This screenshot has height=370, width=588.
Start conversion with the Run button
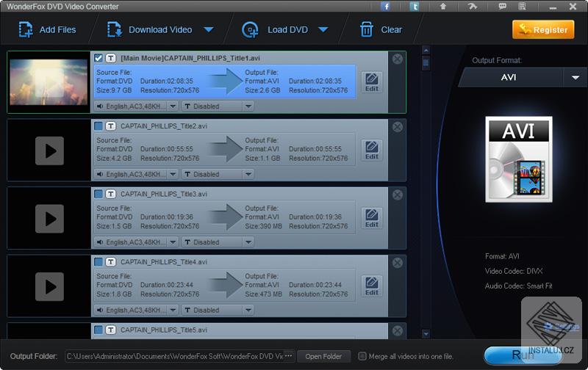coord(523,355)
